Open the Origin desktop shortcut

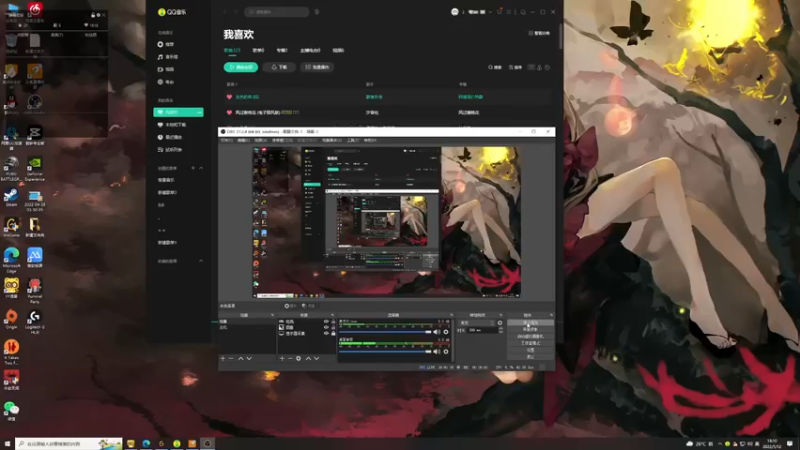pos(11,317)
